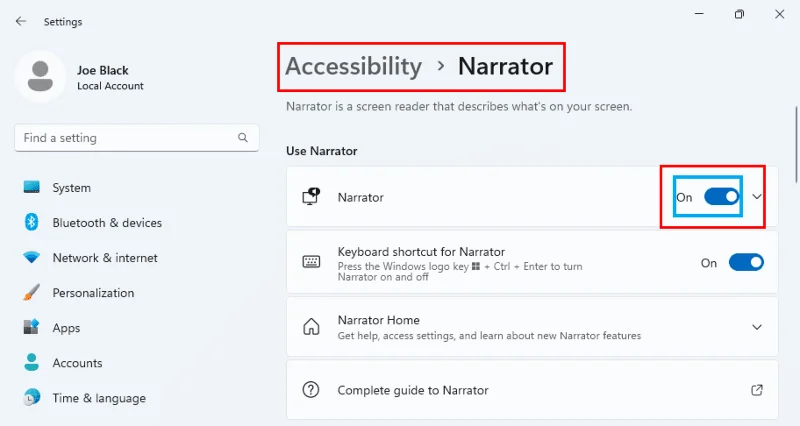Click the Bluetooth icon in sidebar
Image resolution: width=800 pixels, height=426 pixels.
tap(32, 222)
